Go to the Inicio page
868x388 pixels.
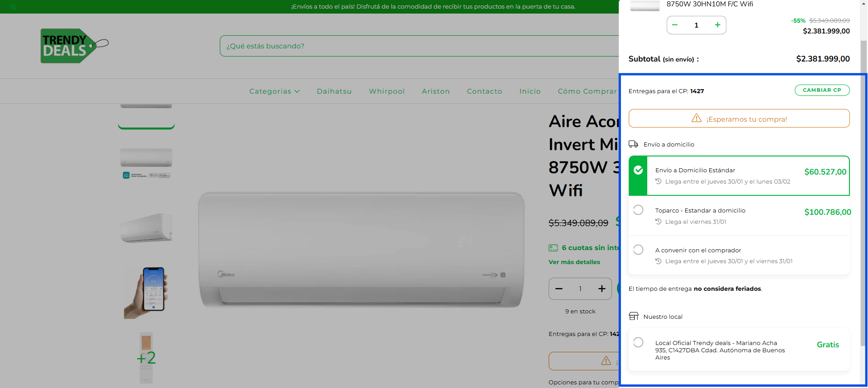(x=530, y=91)
